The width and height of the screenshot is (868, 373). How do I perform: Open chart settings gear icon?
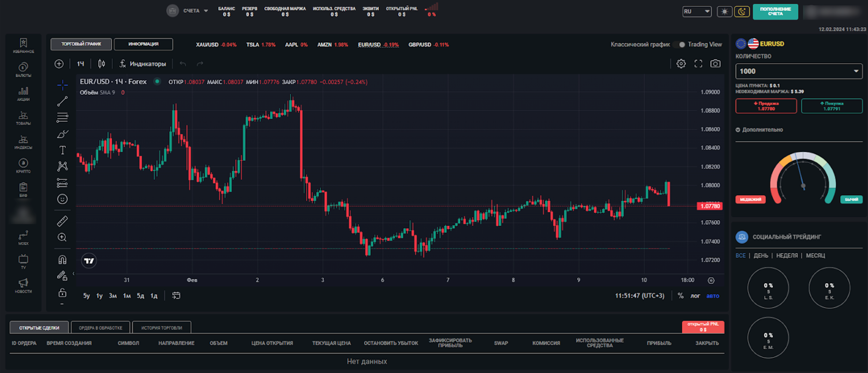coord(681,64)
